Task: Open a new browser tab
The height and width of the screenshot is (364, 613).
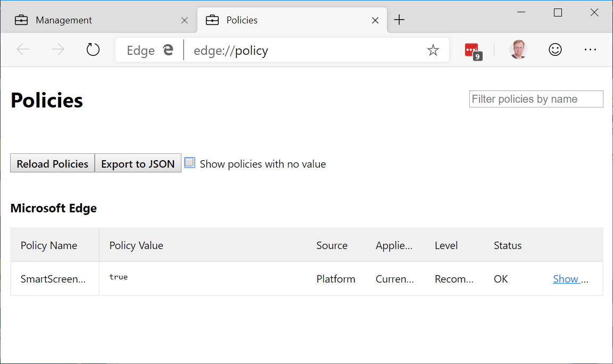Action: (399, 20)
